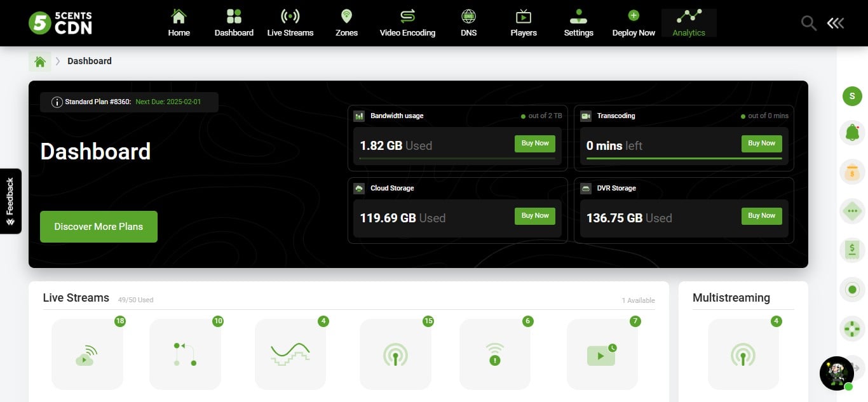Collapse sidebar with double-chevron icon

coord(836,23)
